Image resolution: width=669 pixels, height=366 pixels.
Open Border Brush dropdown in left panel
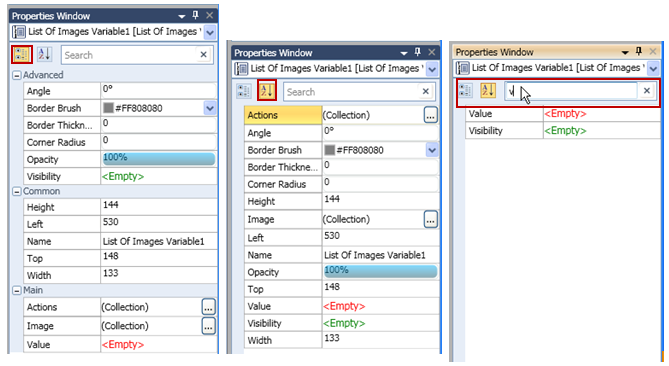click(x=210, y=108)
